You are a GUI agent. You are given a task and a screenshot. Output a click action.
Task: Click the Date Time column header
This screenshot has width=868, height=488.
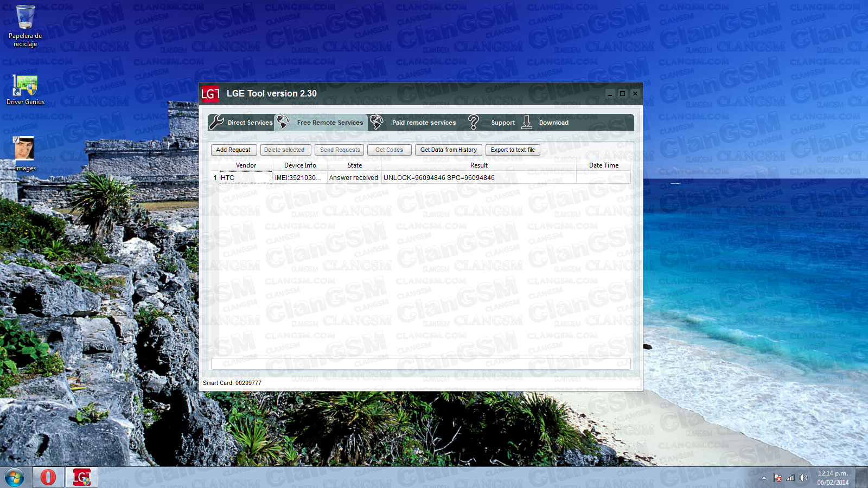(x=604, y=165)
